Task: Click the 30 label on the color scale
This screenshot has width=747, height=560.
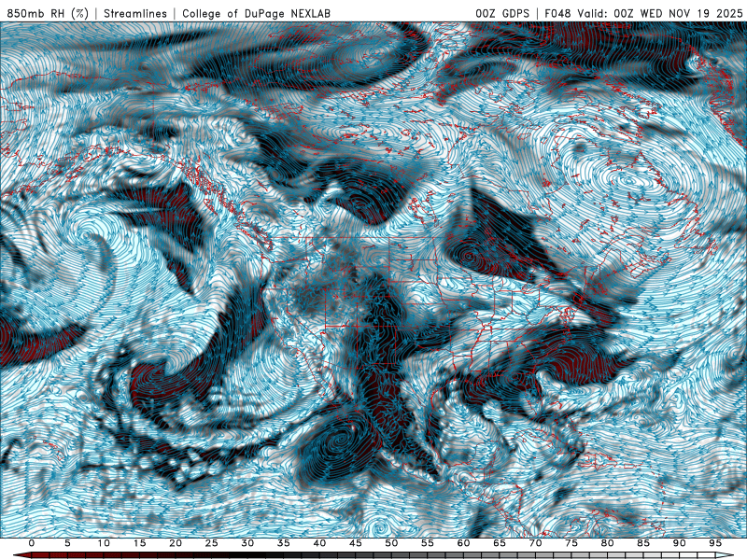Action: 247,543
